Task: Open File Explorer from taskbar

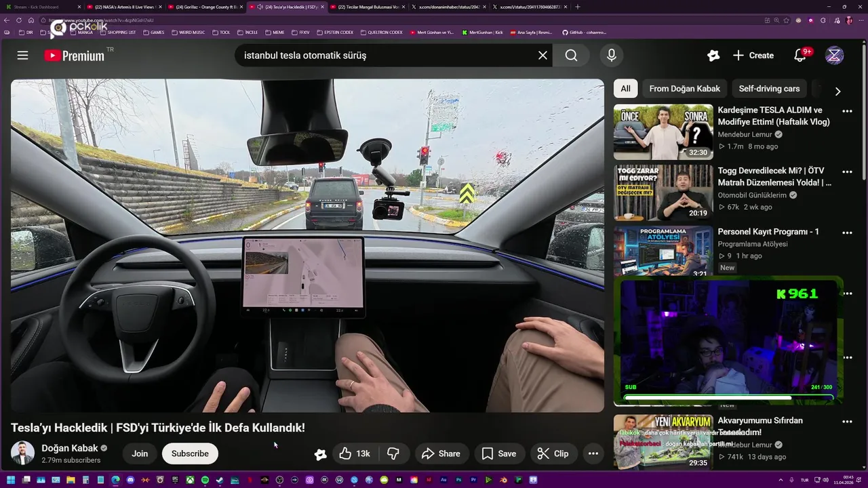Action: point(71,480)
